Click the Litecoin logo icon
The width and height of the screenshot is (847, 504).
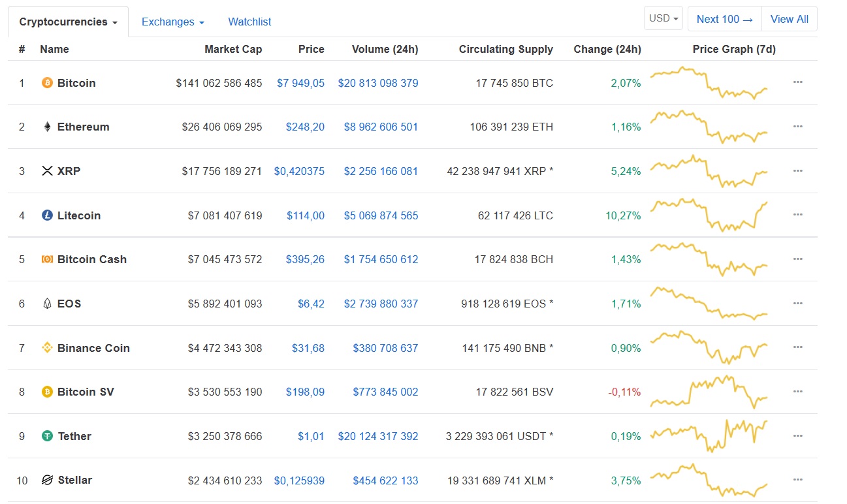(x=47, y=215)
